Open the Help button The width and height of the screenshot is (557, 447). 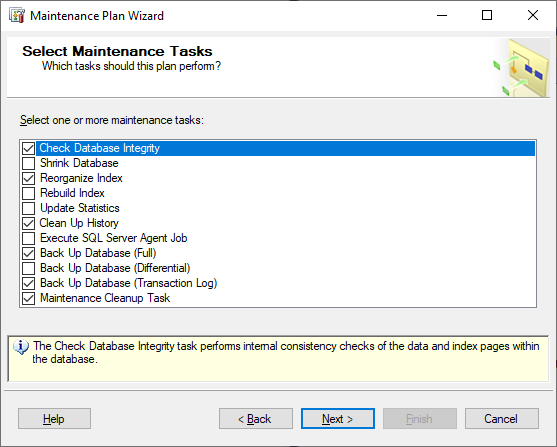coord(54,419)
